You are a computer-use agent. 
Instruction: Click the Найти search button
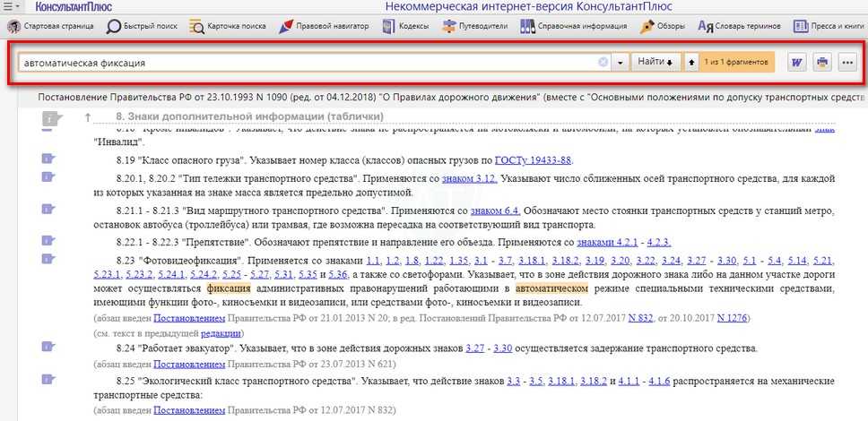[656, 63]
